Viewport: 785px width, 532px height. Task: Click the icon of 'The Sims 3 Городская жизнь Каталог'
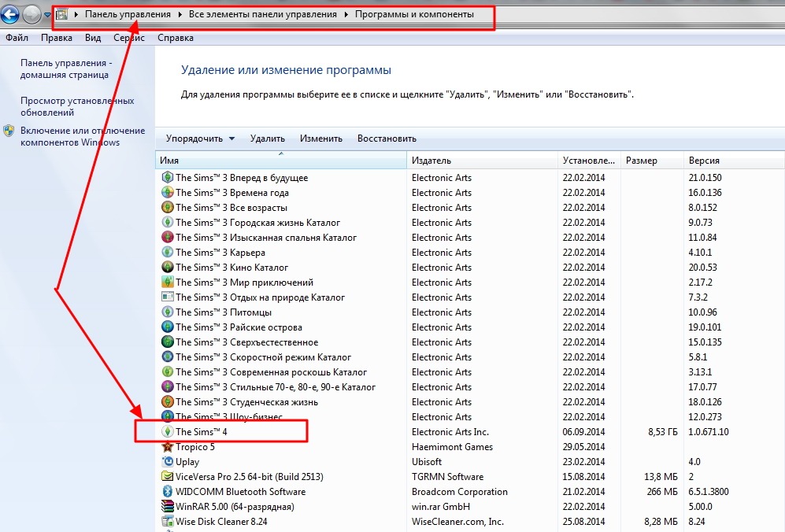click(x=167, y=222)
